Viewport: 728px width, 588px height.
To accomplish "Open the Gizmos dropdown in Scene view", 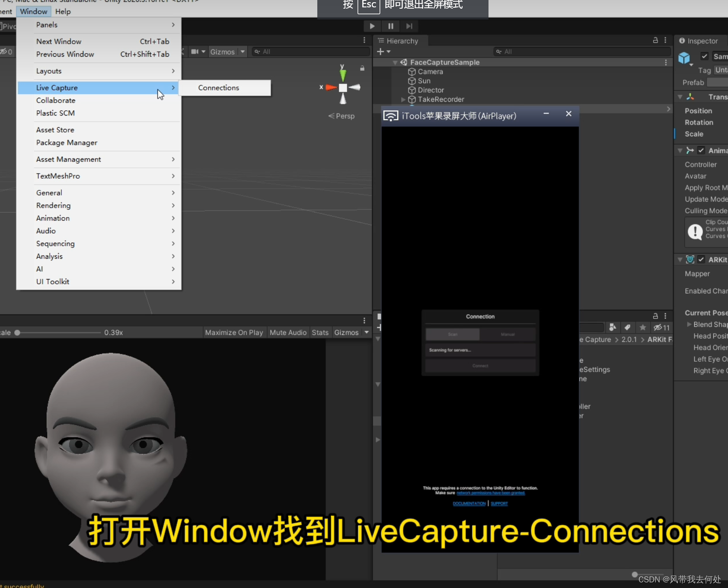I will coord(242,51).
